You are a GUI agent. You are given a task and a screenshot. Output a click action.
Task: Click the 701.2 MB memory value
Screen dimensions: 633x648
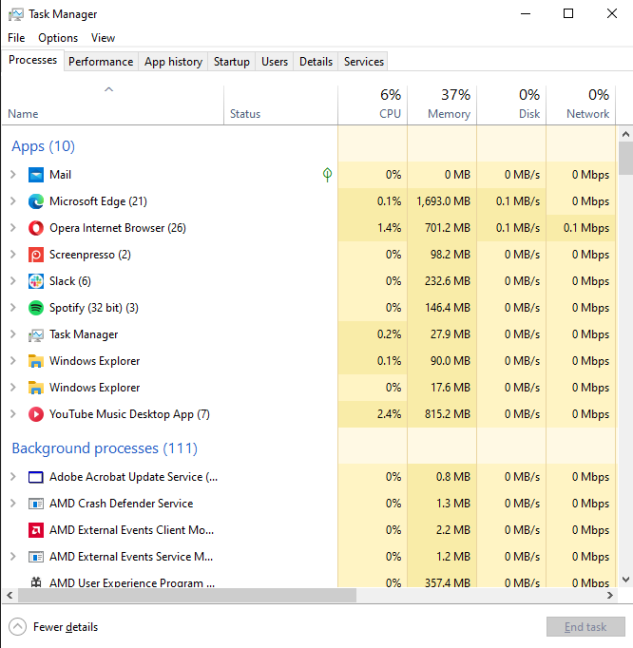[x=447, y=228]
